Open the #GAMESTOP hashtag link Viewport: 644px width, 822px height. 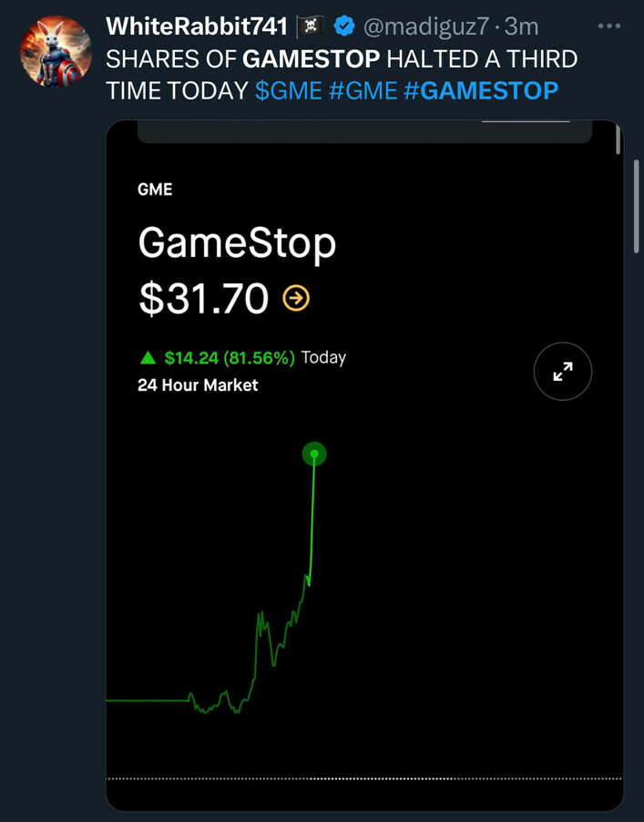click(x=480, y=89)
